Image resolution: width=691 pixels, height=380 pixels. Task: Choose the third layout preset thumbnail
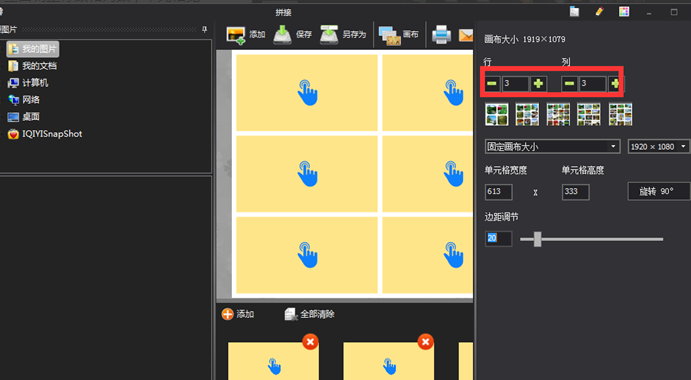point(558,114)
